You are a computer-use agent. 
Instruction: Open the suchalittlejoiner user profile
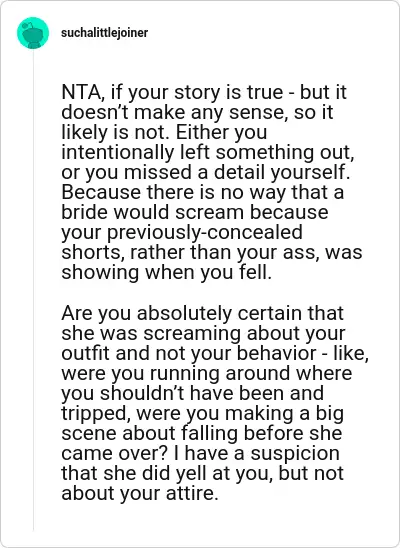click(104, 33)
